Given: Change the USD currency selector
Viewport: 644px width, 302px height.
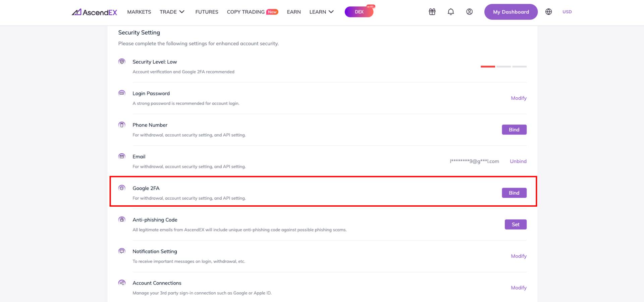Looking at the screenshot, I should coord(567,12).
